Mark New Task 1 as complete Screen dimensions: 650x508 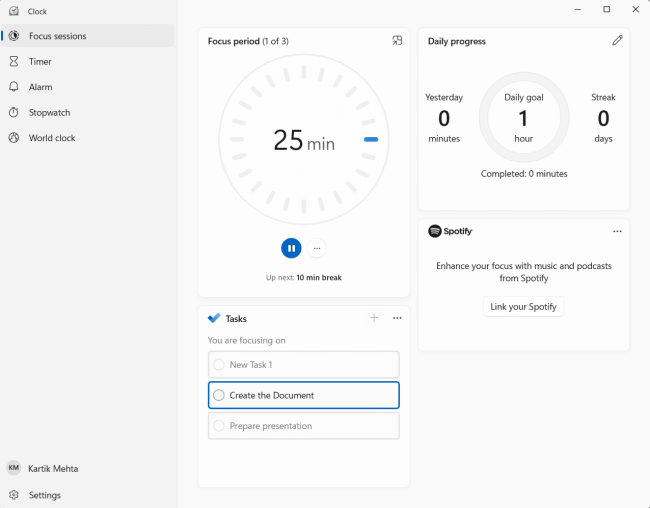click(219, 365)
